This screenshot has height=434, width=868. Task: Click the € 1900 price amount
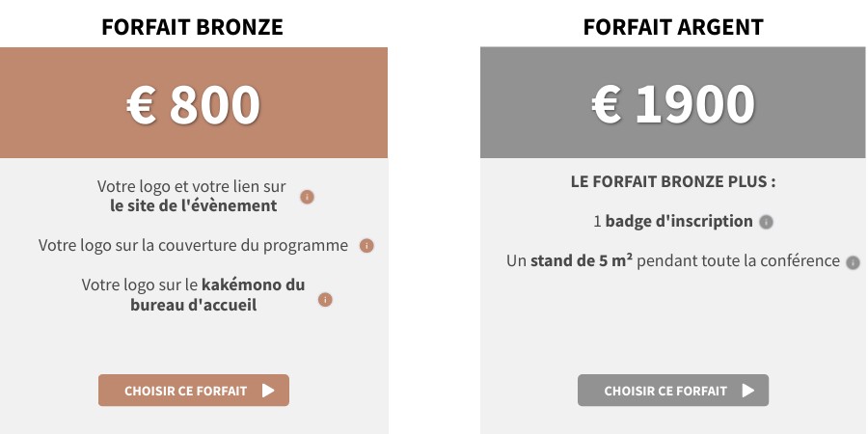(x=673, y=104)
